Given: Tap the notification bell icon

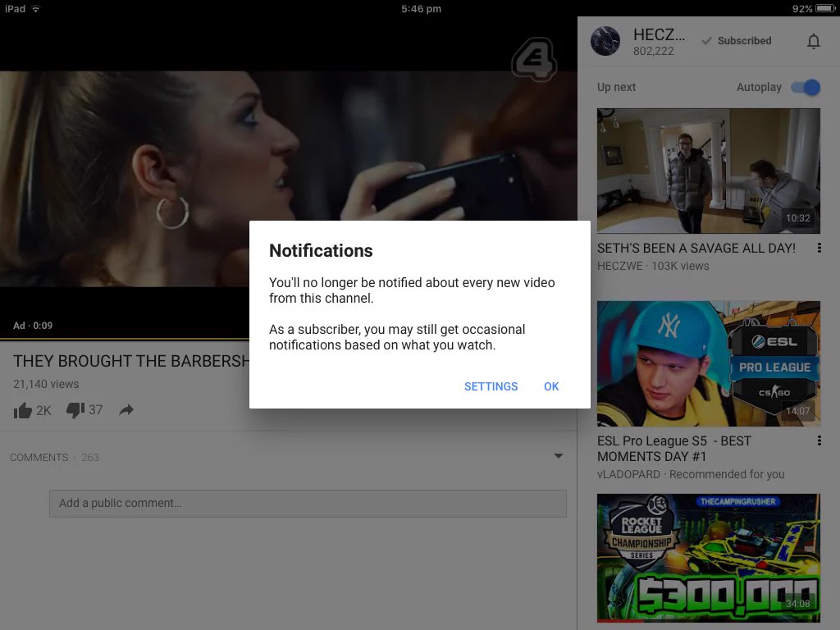Looking at the screenshot, I should [x=813, y=41].
